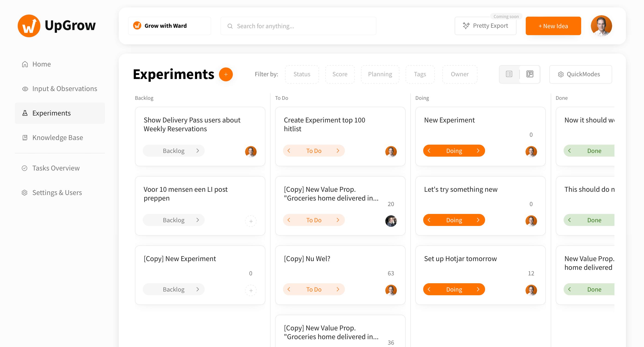Image resolution: width=644 pixels, height=347 pixels.
Task: Go to Input & Observations
Action: (x=60, y=88)
